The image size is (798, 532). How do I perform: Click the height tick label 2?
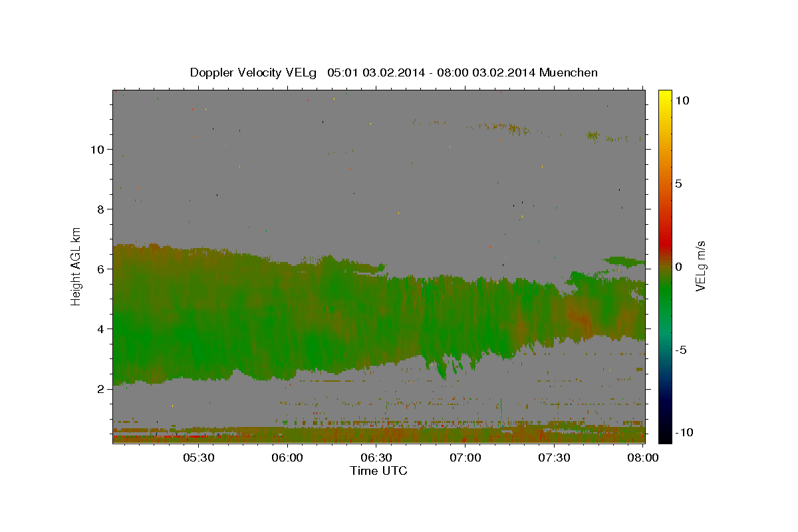coord(100,388)
